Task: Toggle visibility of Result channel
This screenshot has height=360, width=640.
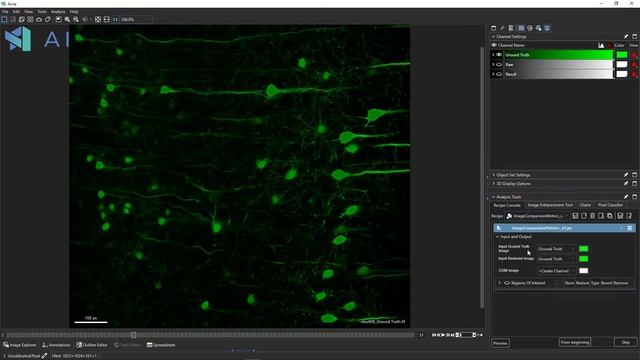Action: (x=499, y=74)
